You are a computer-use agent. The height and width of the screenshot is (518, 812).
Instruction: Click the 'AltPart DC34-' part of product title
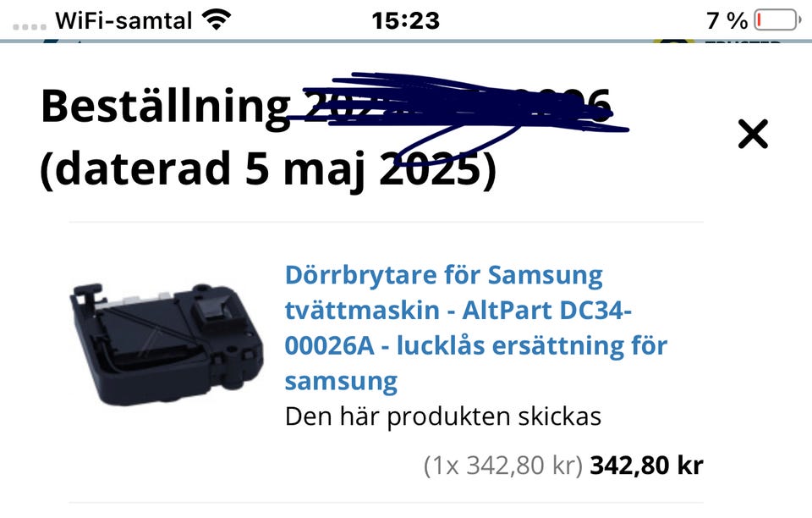pyautogui.click(x=547, y=311)
